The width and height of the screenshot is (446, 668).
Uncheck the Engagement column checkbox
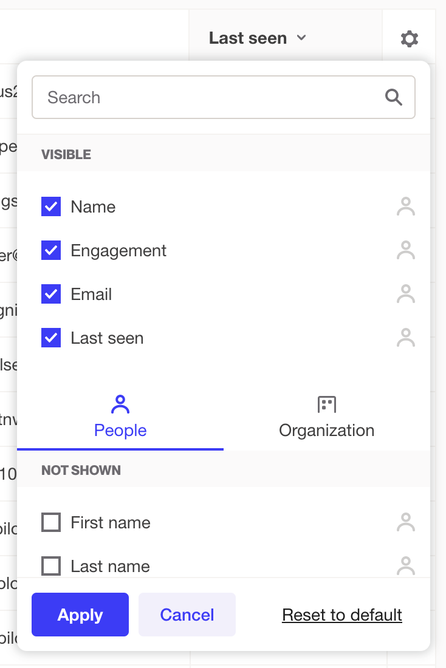[51, 250]
